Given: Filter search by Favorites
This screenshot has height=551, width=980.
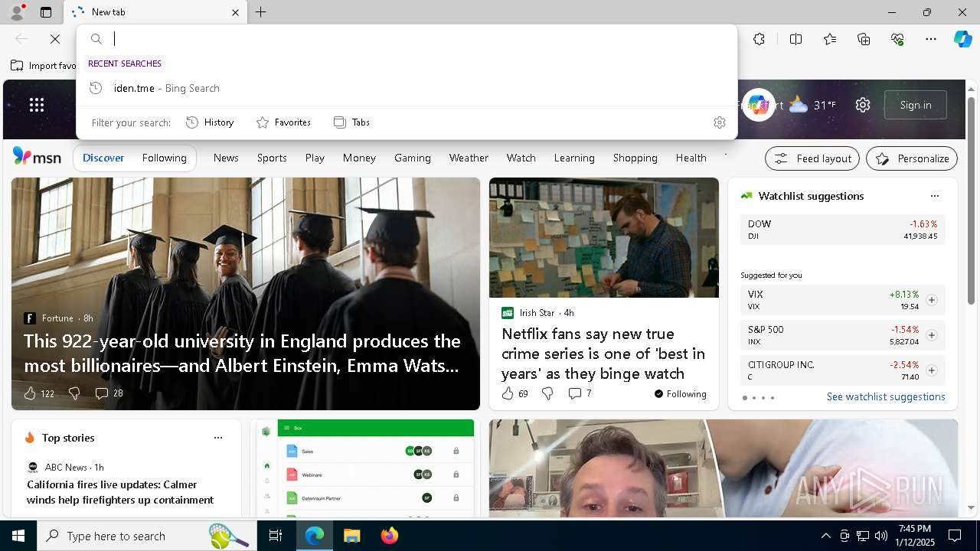Looking at the screenshot, I should (x=283, y=122).
